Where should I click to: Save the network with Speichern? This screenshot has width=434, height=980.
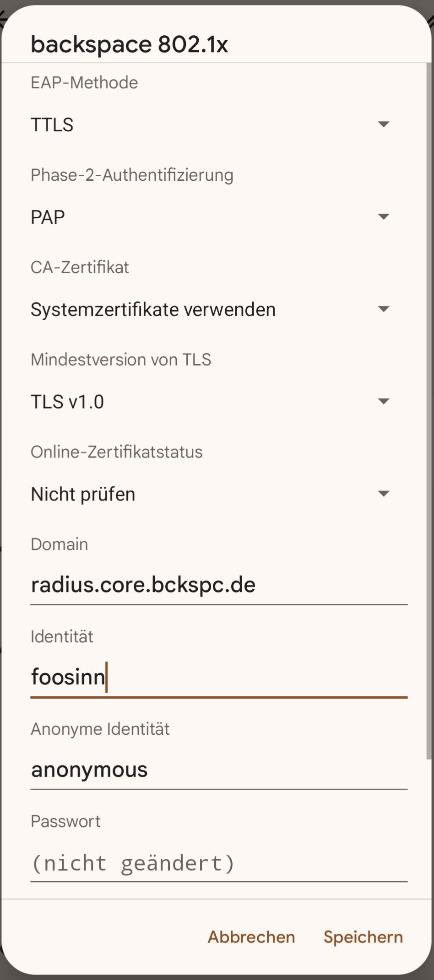363,937
